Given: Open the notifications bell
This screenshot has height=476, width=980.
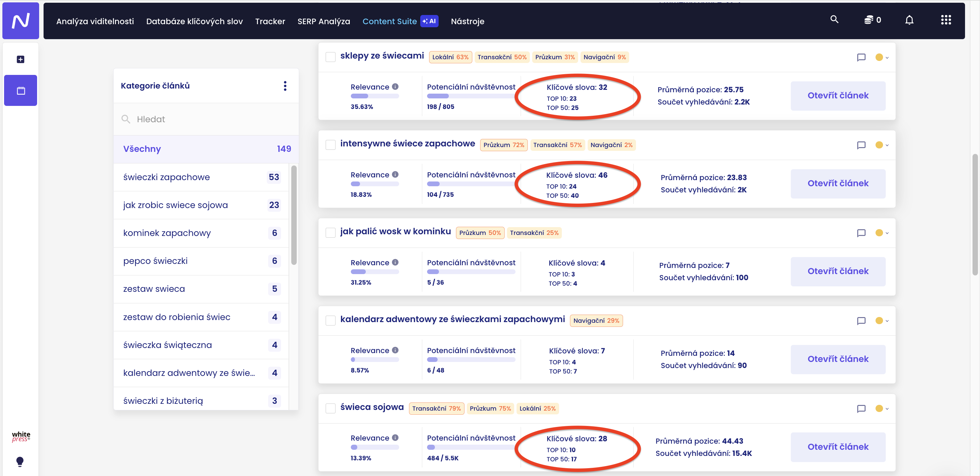Looking at the screenshot, I should [909, 20].
